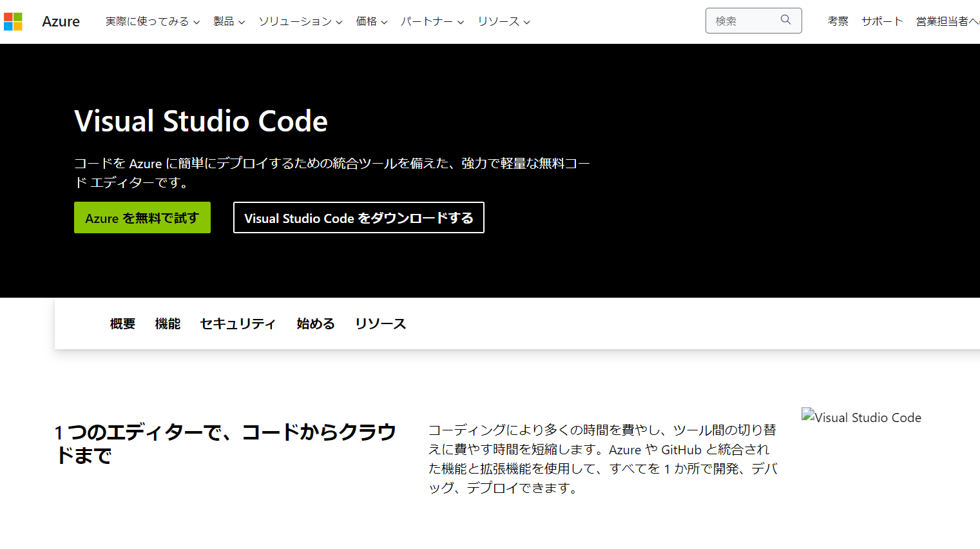Open the 営業担当者 link
The width and height of the screenshot is (980, 549).
pos(948,21)
